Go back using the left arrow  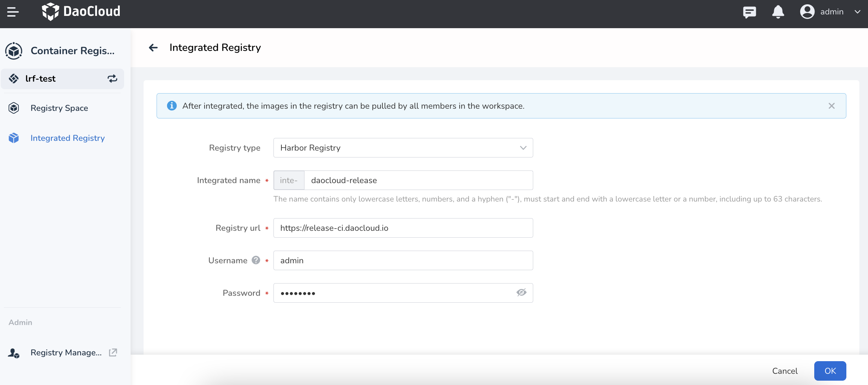tap(153, 48)
